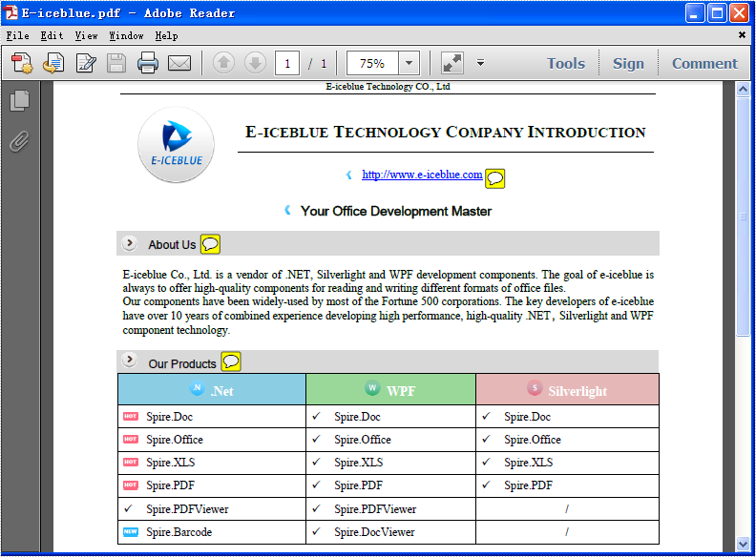This screenshot has height=557, width=756.
Task: Click HOT badge beside .Net Spire.Office
Action: pyautogui.click(x=130, y=439)
